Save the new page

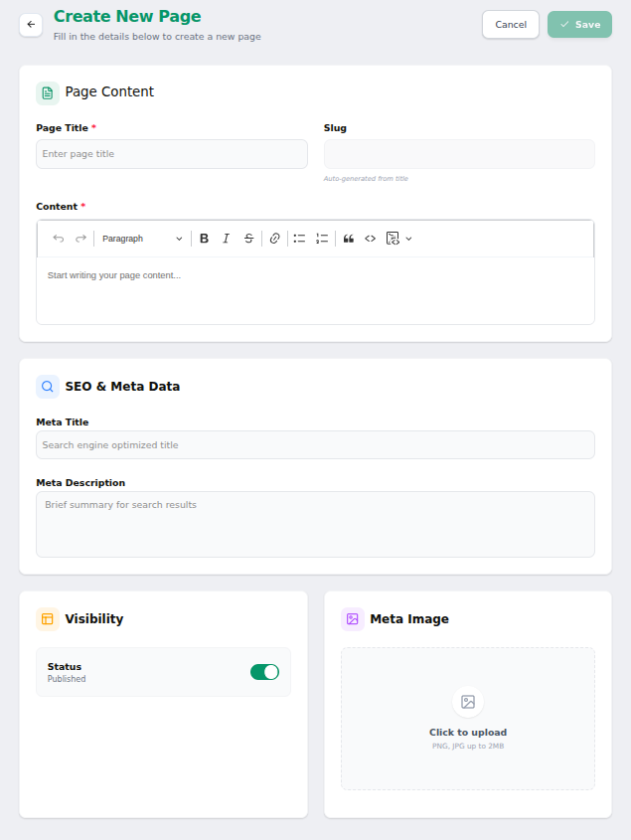tap(579, 25)
